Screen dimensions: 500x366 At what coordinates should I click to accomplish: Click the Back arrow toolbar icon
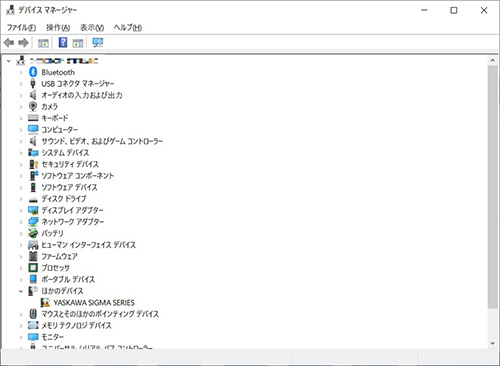click(9, 43)
